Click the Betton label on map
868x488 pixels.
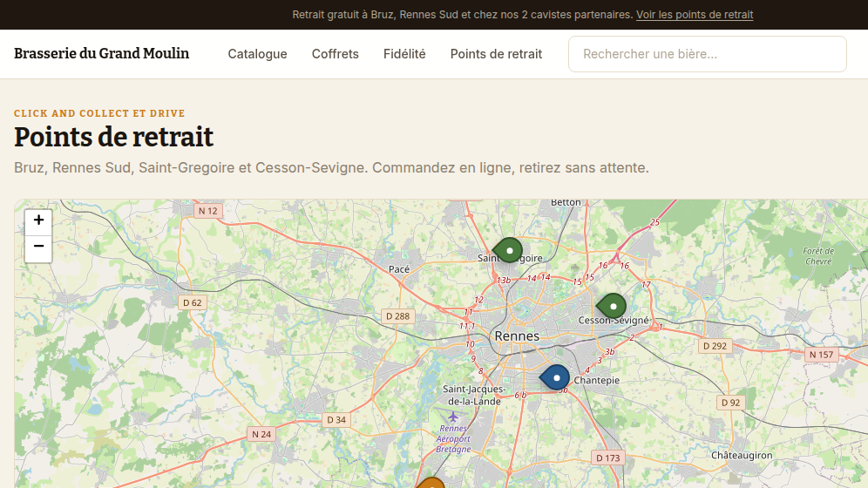pos(566,202)
